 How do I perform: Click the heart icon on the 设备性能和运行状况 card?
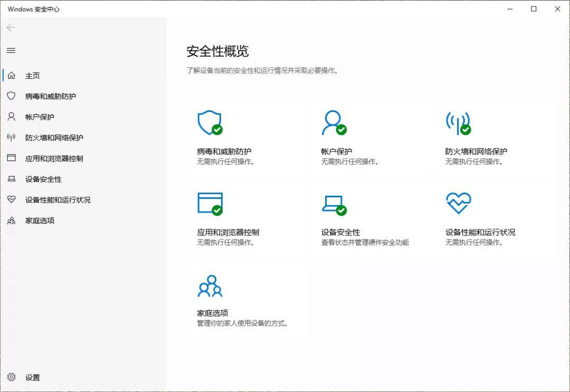click(x=459, y=203)
